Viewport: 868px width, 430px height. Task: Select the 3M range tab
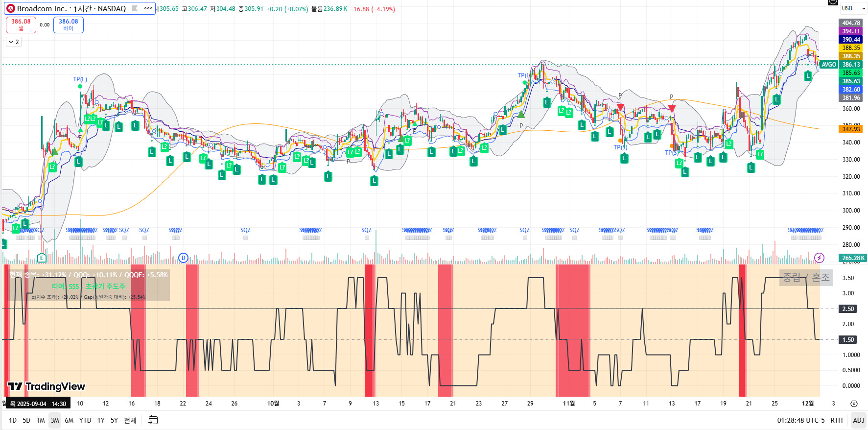[x=55, y=420]
